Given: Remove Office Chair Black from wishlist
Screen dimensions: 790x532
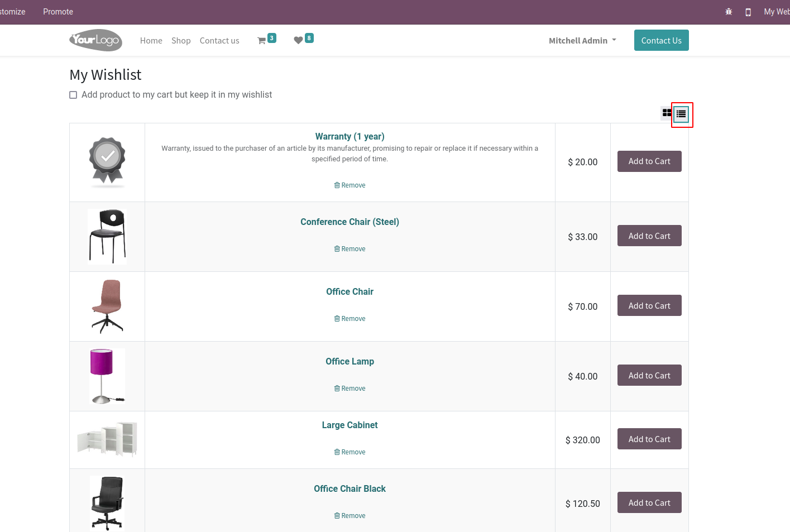Looking at the screenshot, I should tap(349, 516).
